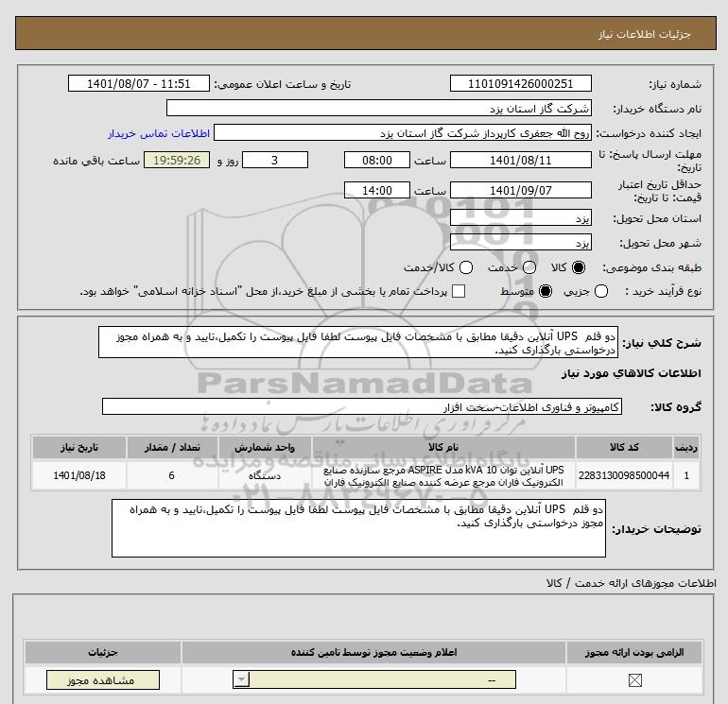Click the need number field 1101091426000251

520,83
